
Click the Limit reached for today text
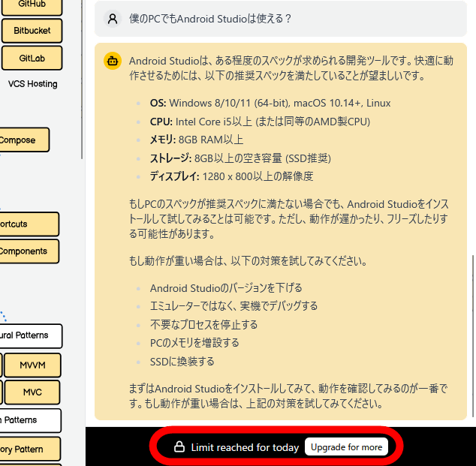coord(245,447)
